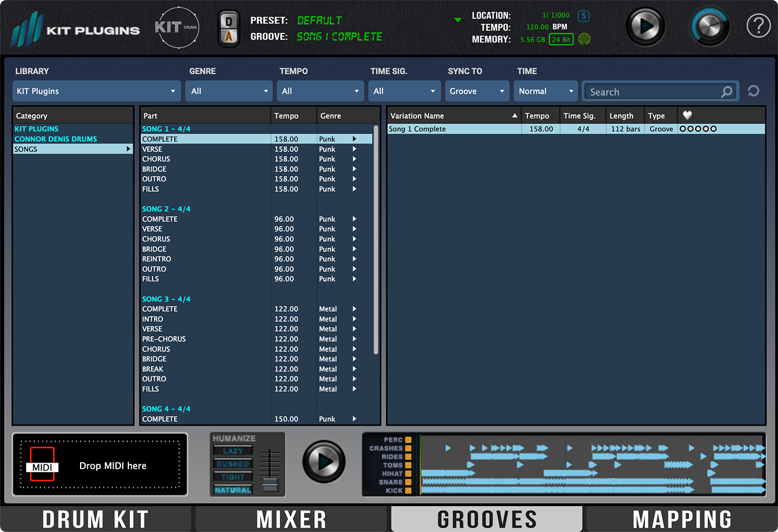Click the D/A preset comparison icon
This screenshot has width=778, height=532.
(228, 27)
